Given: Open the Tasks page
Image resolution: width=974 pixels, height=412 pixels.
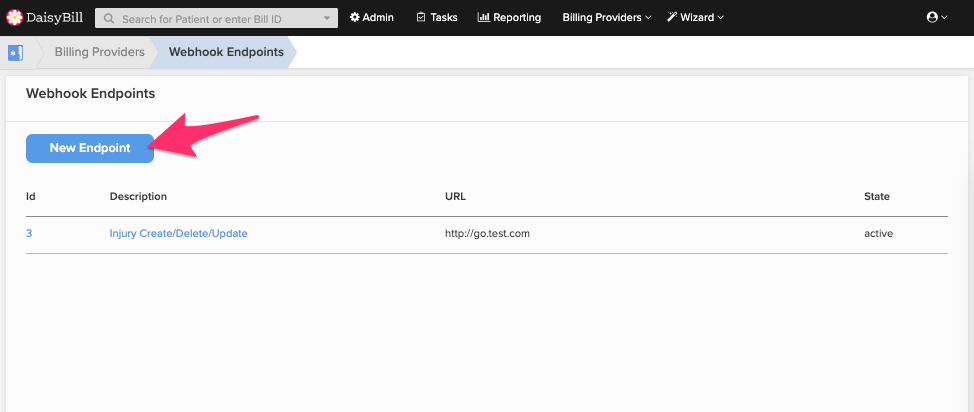Looking at the screenshot, I should click(x=437, y=17).
